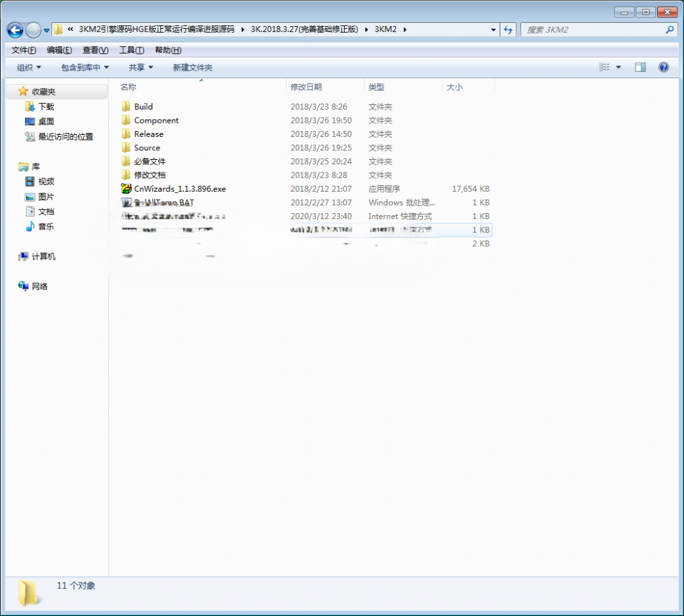Open 下载 in favorites sidebar

coord(46,107)
